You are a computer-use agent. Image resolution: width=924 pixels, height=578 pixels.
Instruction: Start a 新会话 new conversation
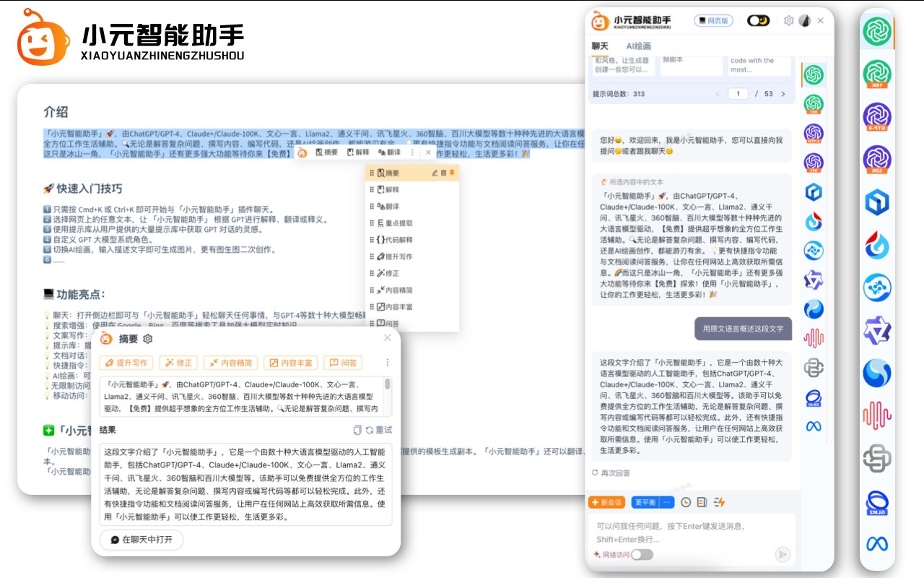tap(607, 502)
